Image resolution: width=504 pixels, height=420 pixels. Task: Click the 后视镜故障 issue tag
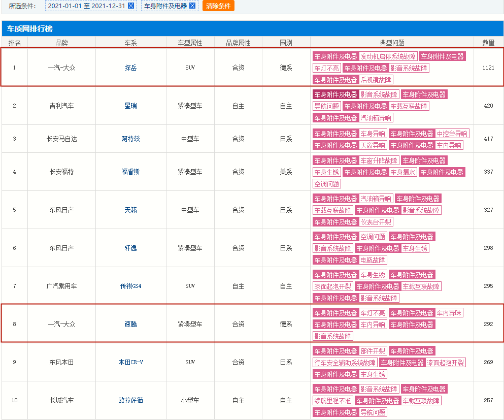tap(376, 80)
